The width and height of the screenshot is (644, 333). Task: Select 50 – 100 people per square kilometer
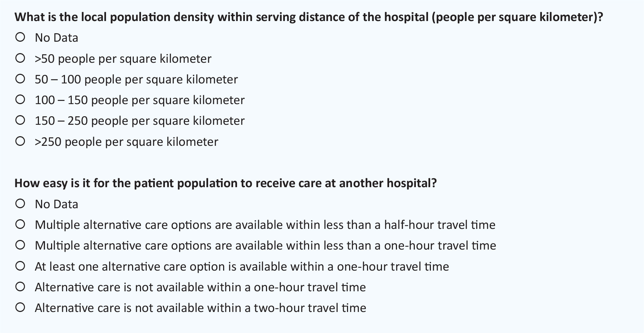[20, 79]
